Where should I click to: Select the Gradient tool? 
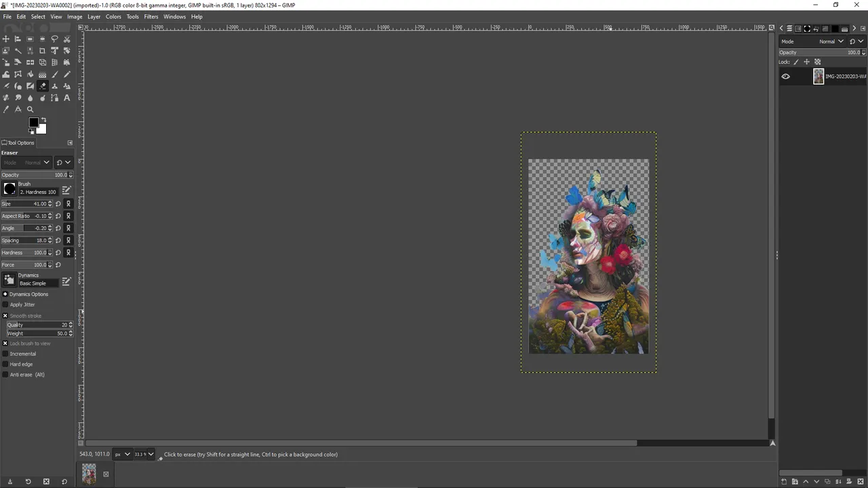(42, 75)
